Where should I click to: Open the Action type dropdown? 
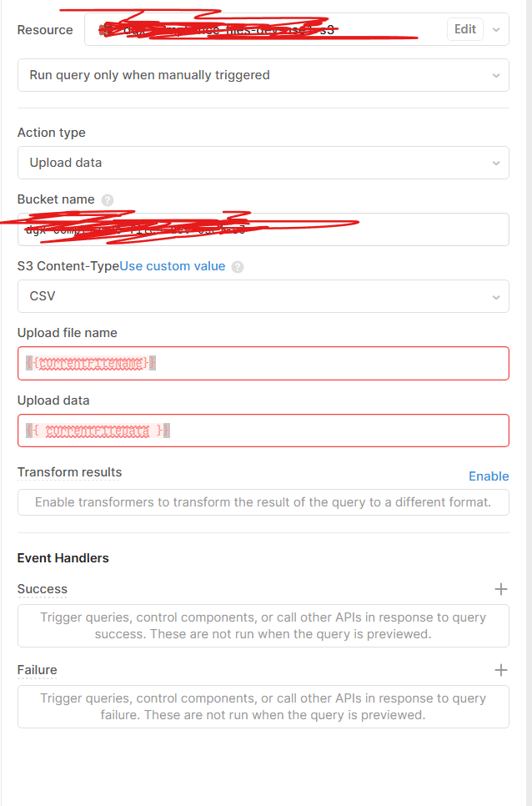pyautogui.click(x=263, y=163)
